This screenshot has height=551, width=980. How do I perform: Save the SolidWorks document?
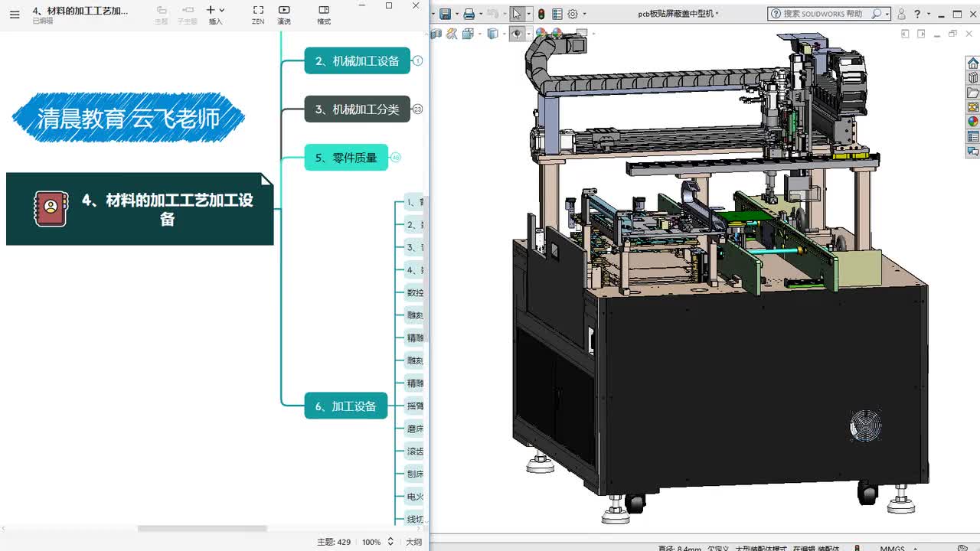445,14
